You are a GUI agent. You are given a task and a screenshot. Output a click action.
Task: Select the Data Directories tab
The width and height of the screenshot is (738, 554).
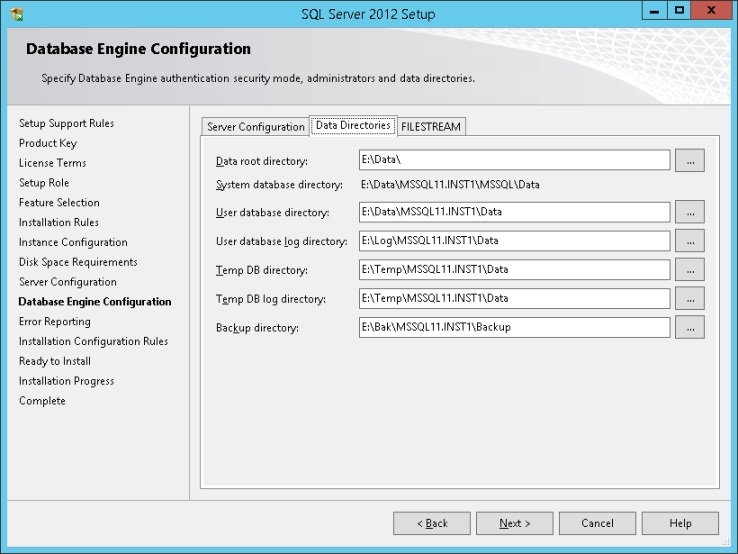point(353,125)
